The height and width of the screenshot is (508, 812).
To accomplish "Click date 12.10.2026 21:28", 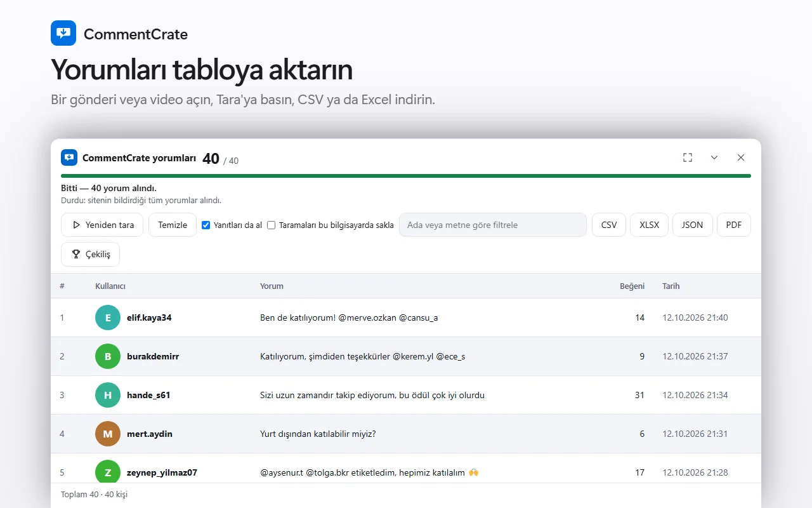I will pos(695,472).
